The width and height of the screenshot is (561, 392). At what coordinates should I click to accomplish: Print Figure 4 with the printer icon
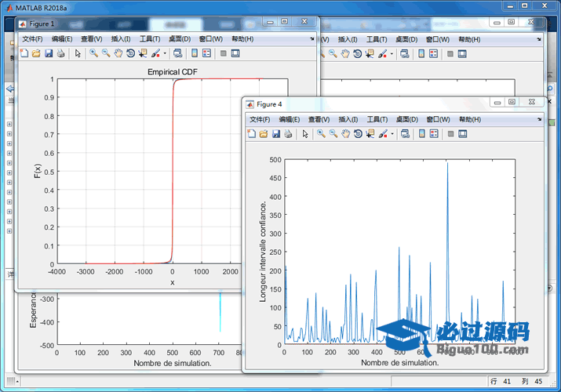tap(288, 134)
